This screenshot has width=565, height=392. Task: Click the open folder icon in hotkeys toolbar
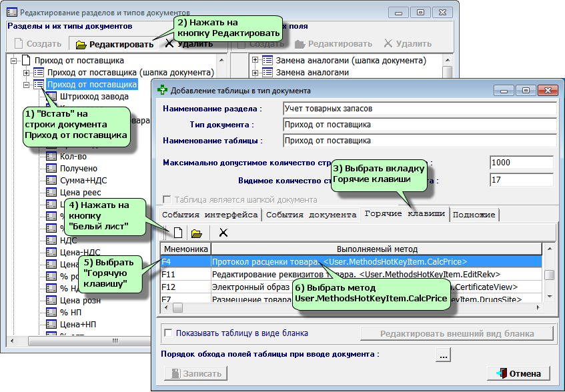tap(196, 233)
